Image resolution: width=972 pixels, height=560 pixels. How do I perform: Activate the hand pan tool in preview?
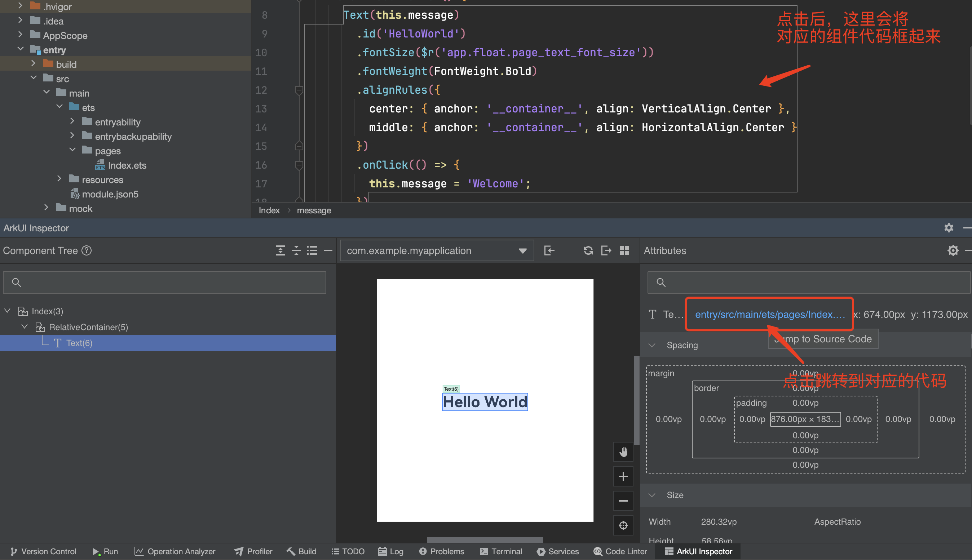click(623, 452)
